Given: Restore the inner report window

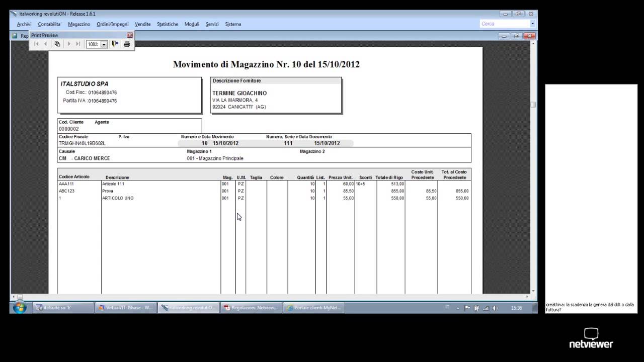Looking at the screenshot, I should coord(517,36).
